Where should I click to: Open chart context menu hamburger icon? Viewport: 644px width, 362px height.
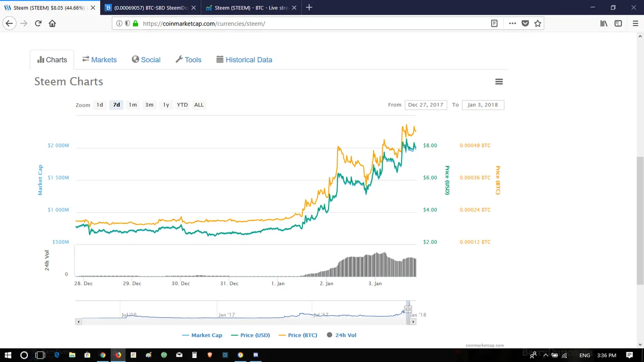pyautogui.click(x=499, y=81)
